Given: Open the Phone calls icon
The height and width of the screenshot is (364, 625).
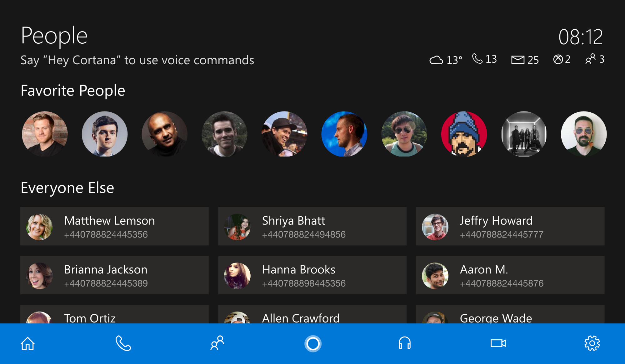Looking at the screenshot, I should (123, 343).
